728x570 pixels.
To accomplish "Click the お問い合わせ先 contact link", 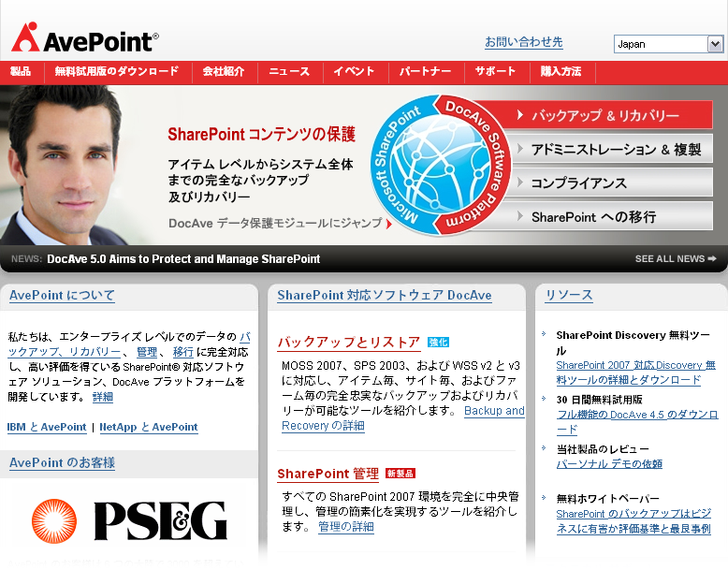I will [x=523, y=42].
